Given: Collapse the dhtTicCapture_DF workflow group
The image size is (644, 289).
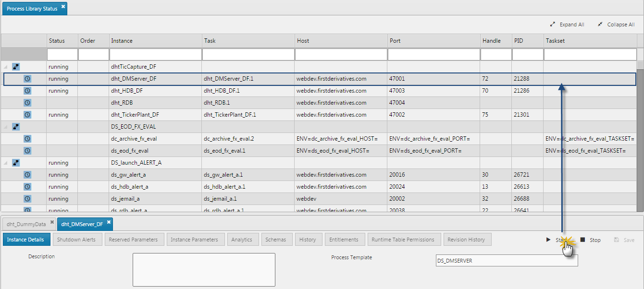Looking at the screenshot, I should 6,67.
